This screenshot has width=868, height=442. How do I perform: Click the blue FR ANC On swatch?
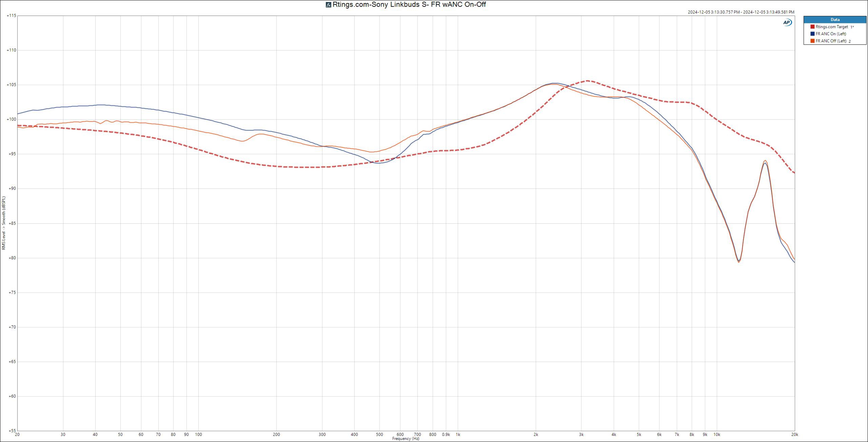pos(812,34)
